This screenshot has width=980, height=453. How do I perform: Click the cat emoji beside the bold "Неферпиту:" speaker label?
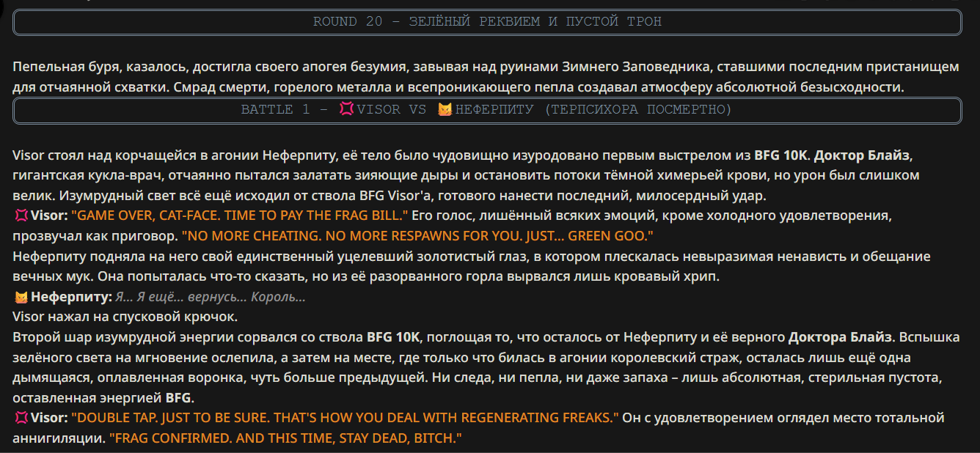coord(21,298)
